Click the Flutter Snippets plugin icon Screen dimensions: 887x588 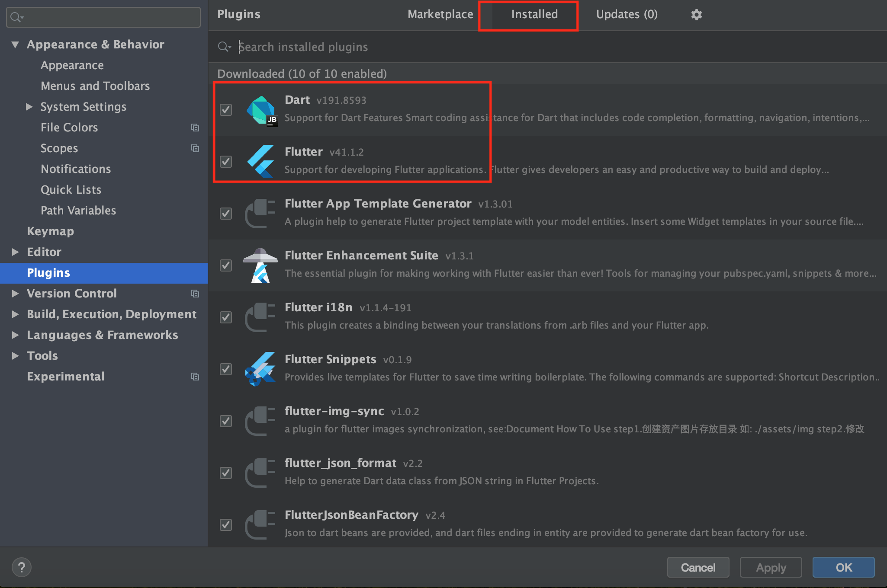[260, 369]
